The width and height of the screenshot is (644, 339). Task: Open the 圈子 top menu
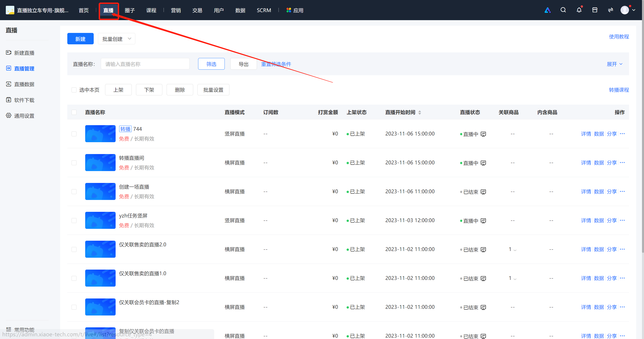[x=130, y=10]
